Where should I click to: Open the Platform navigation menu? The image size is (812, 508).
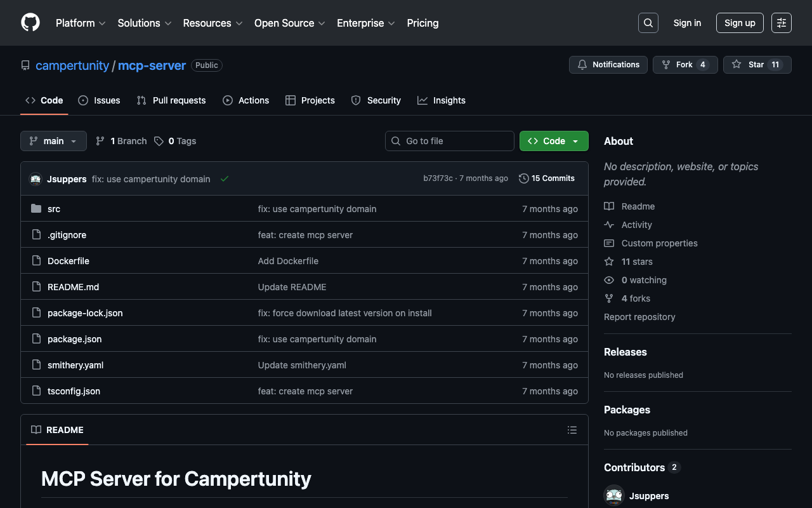(x=81, y=23)
